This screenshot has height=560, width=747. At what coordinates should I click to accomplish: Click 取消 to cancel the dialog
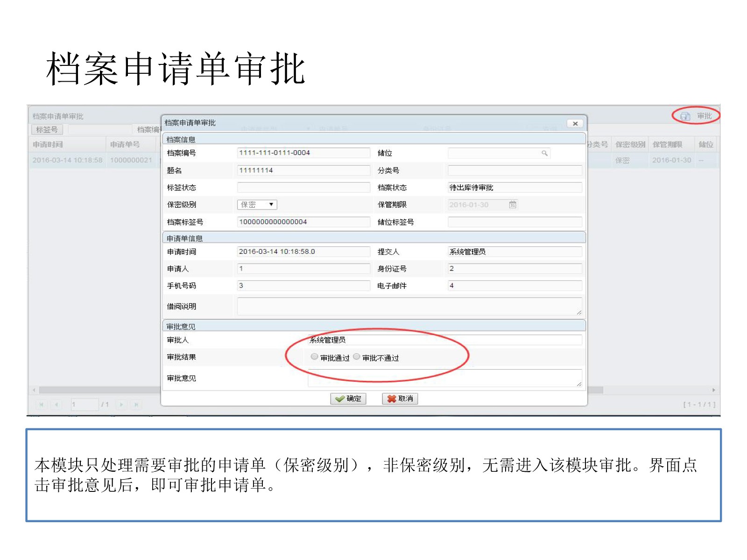[400, 399]
